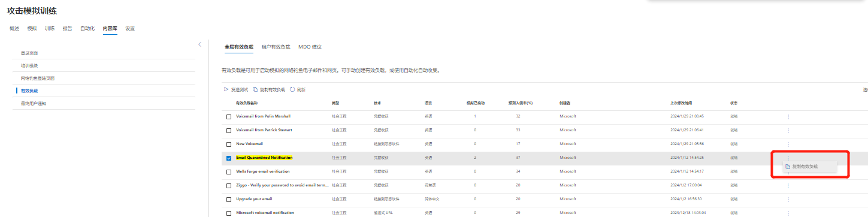Viewport: 868px width, 217px height.
Task: Open more options for Upgrade your email
Action: coord(788,199)
